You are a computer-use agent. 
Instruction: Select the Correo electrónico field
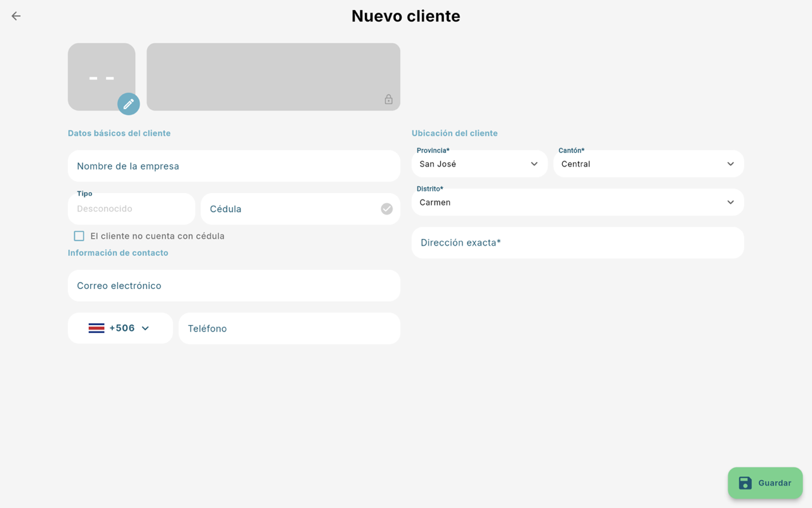(x=234, y=286)
